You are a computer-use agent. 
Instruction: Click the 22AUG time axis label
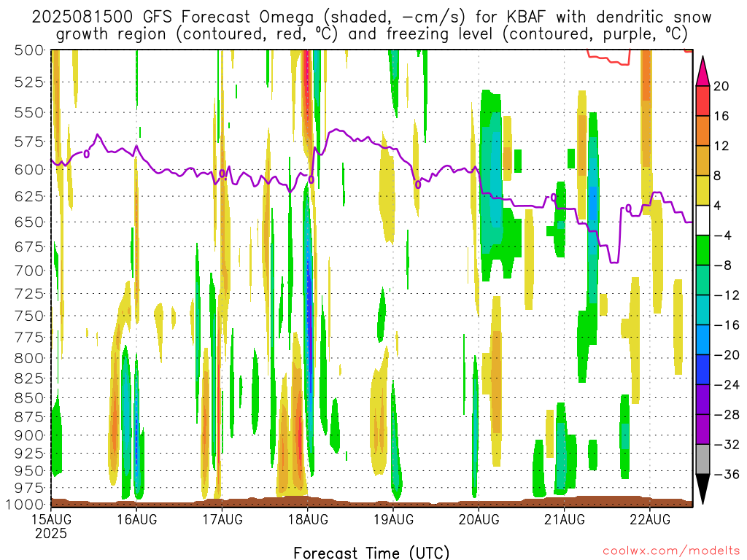coord(650,519)
